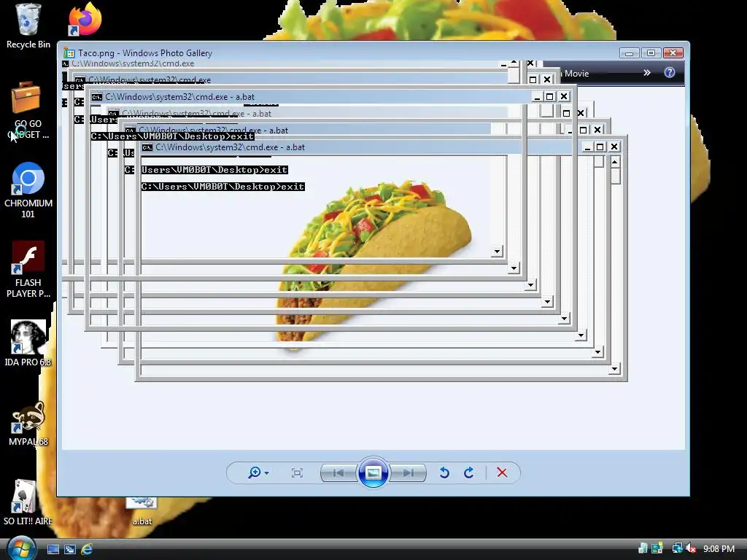Delete the photo with the red X
The image size is (747, 560).
[x=502, y=472]
